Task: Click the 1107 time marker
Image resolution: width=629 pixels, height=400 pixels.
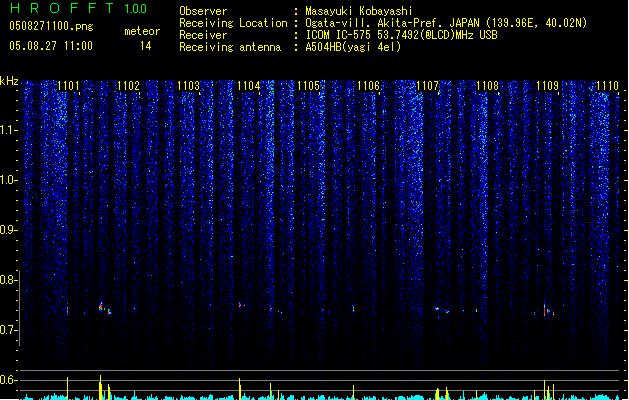Action: 428,86
